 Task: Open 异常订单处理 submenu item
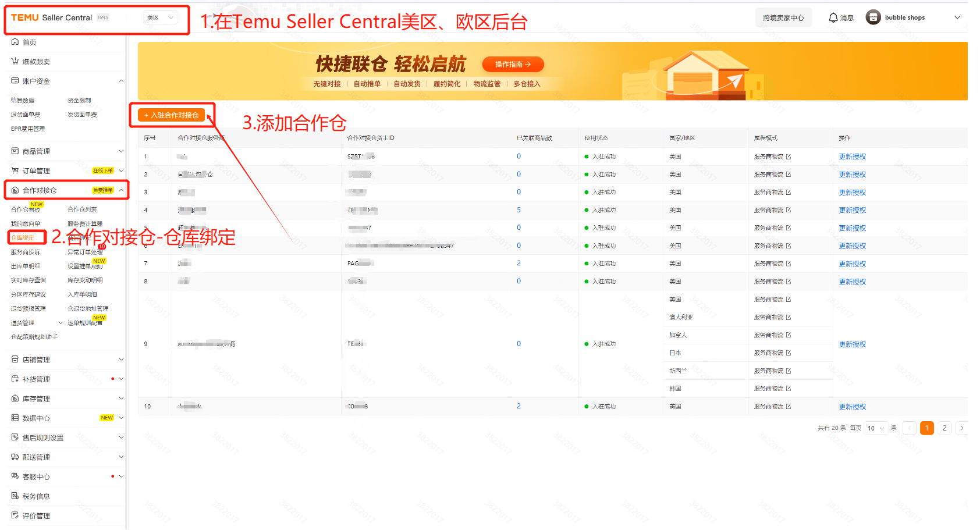(x=85, y=252)
